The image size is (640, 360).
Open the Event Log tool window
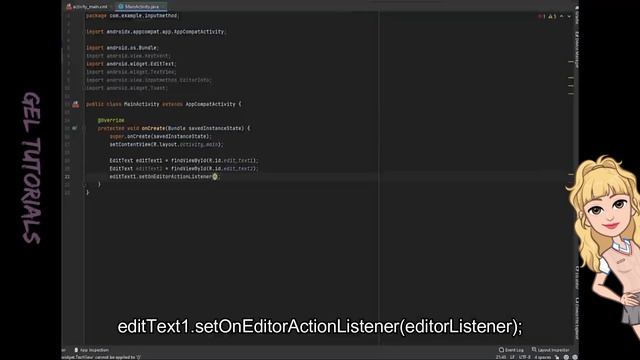[x=511, y=350]
